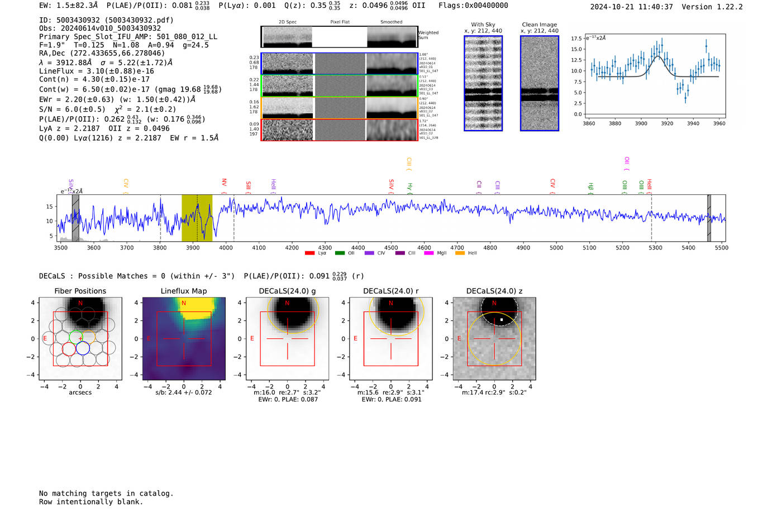Click the 'Q(z): 0.35' header value

(312, 6)
